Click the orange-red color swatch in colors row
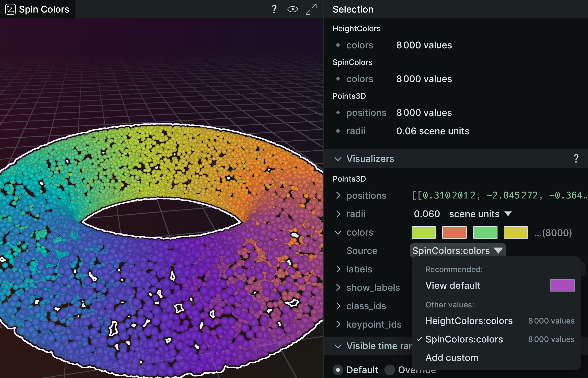Image resolution: width=588 pixels, height=378 pixels. click(454, 232)
